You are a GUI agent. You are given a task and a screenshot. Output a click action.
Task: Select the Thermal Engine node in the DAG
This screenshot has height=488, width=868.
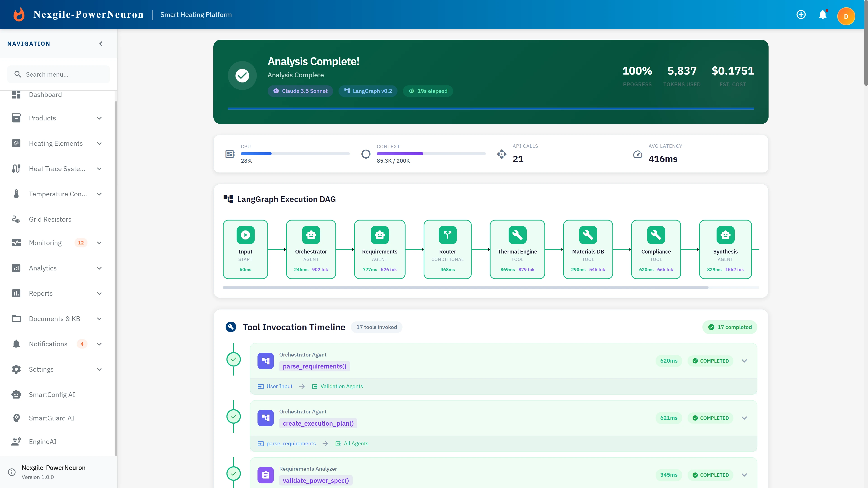[517, 249]
